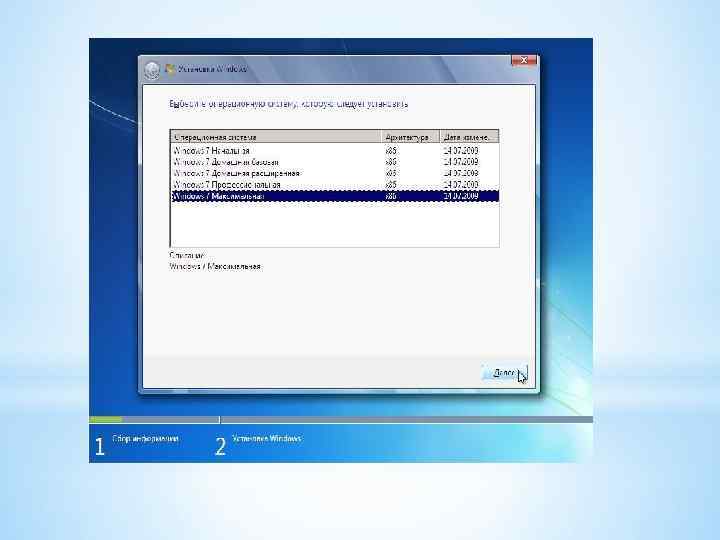Click the Операционная система column header
Viewport: 720px width, 540px height.
click(276, 137)
